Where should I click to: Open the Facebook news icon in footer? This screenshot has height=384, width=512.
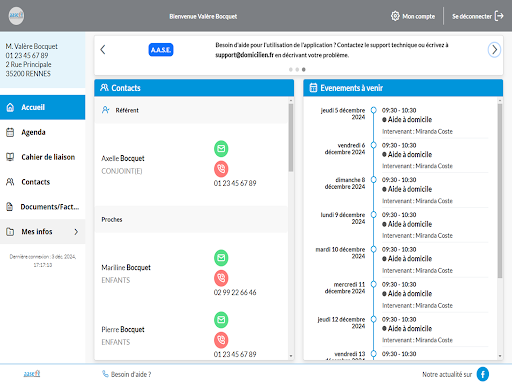(483, 374)
